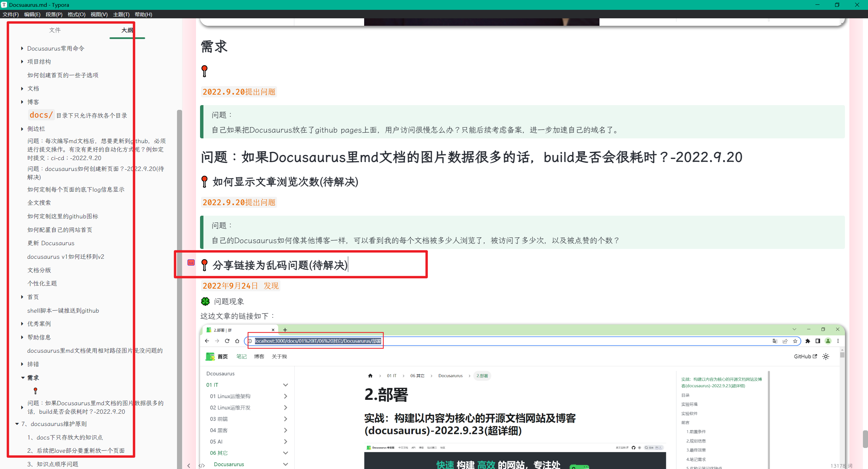
Task: Click home icon in embedded browser toolbar
Action: 237,341
